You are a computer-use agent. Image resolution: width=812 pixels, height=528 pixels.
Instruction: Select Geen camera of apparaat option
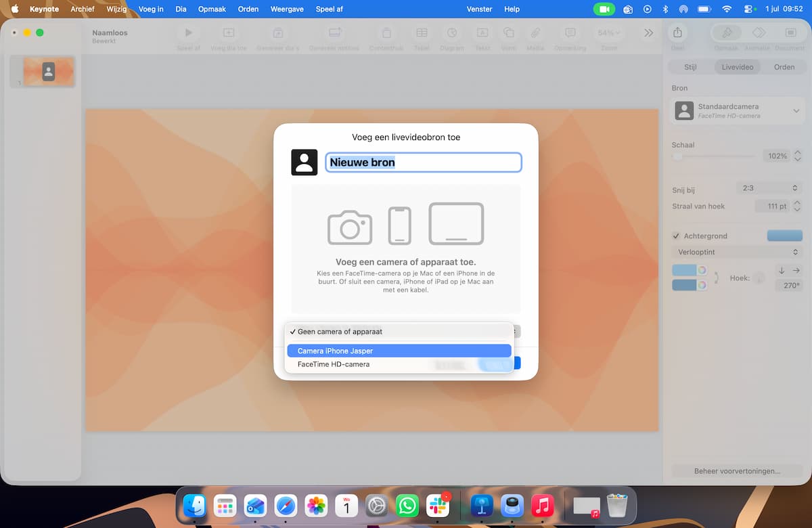tap(399, 332)
